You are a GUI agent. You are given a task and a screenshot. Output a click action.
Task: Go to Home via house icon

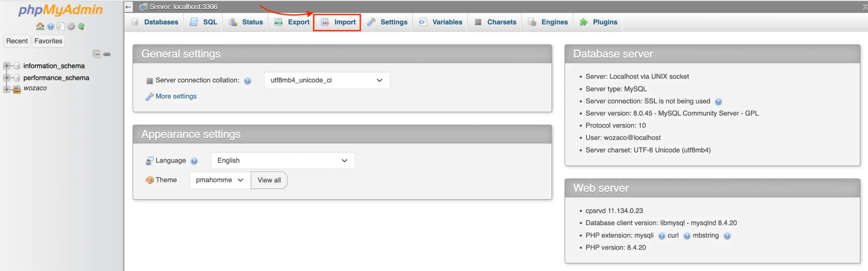pos(40,26)
